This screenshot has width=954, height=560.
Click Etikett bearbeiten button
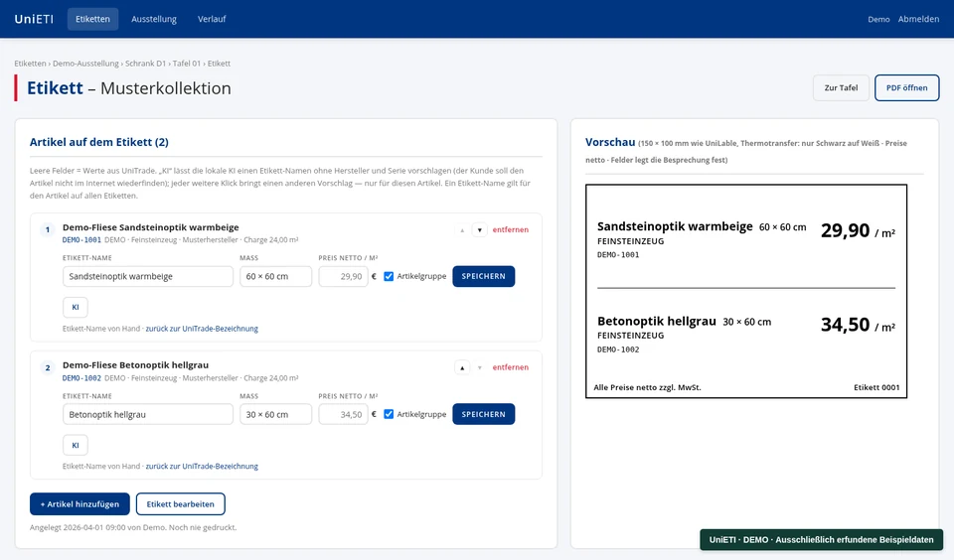[181, 504]
